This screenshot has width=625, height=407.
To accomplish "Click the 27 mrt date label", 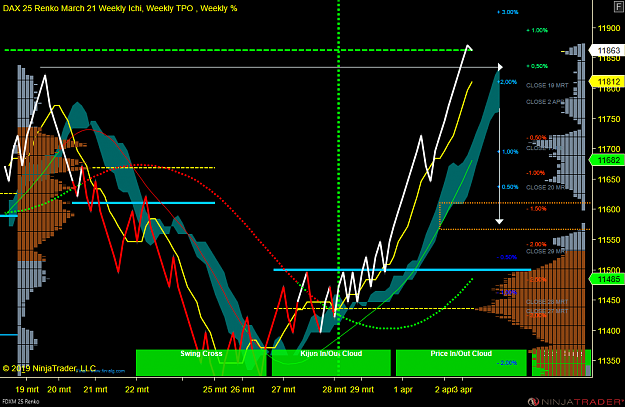I will click(283, 389).
